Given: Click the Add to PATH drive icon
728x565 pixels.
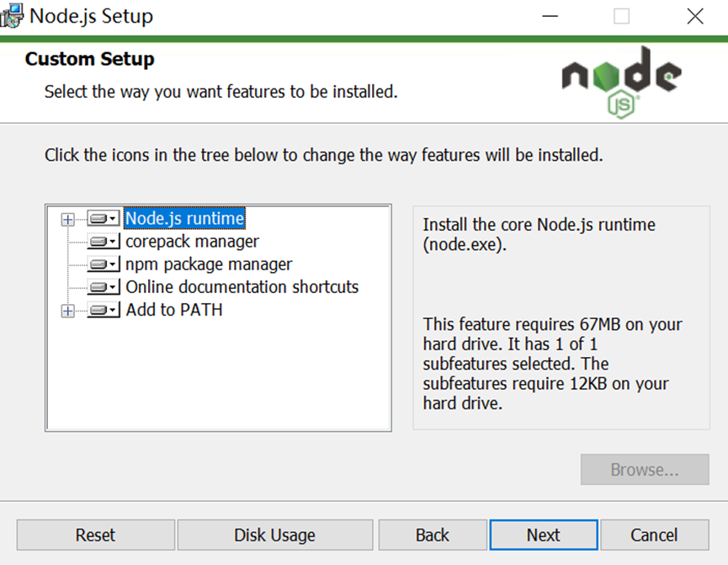Looking at the screenshot, I should [103, 310].
